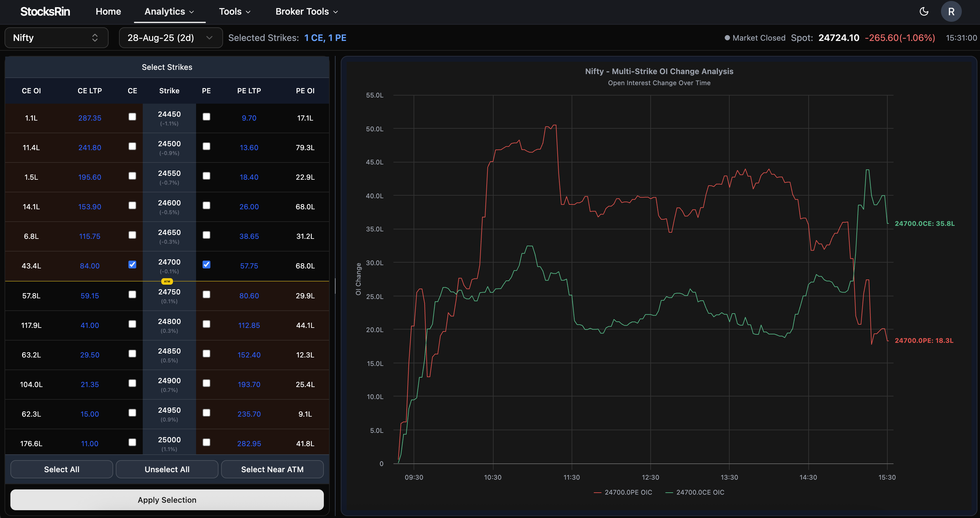Click the Select All button
Image resolution: width=980 pixels, height=518 pixels.
[62, 469]
